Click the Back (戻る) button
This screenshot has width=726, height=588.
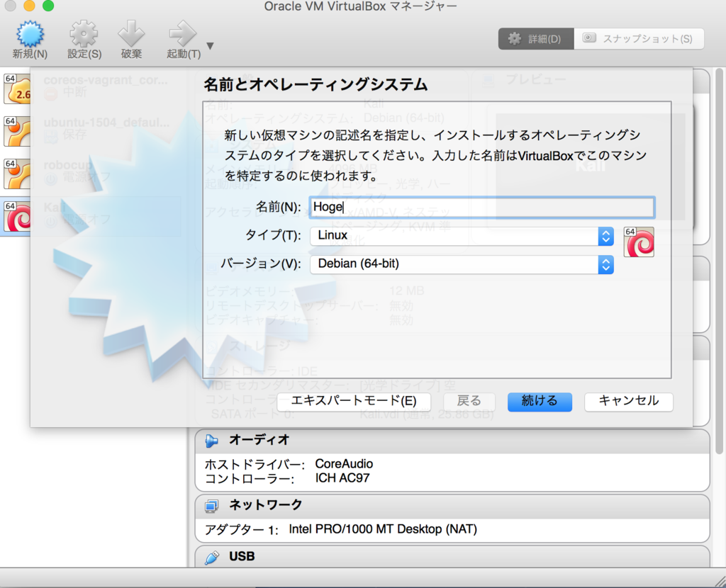469,401
